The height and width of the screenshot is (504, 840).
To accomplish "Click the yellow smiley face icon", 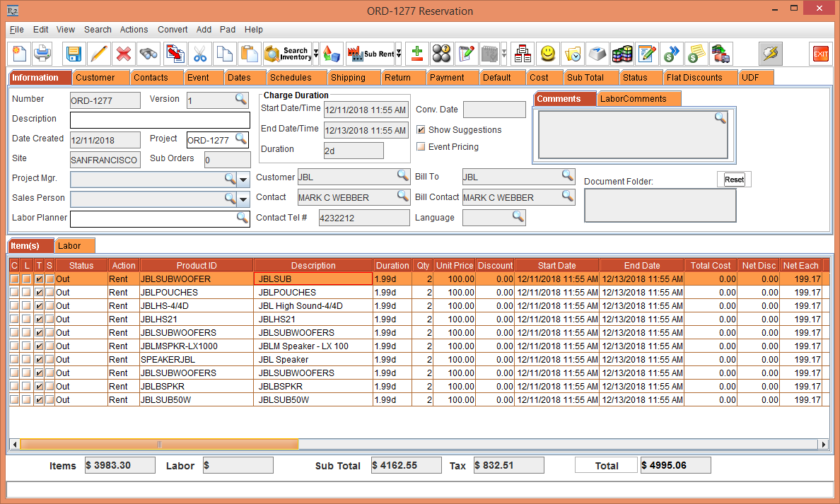I will click(547, 54).
